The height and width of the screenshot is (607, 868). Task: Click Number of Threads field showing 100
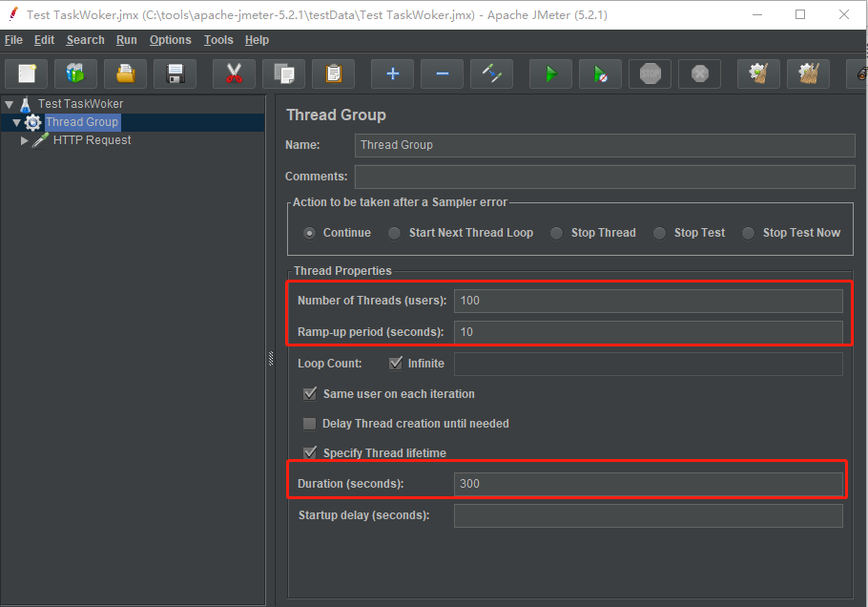coord(649,301)
